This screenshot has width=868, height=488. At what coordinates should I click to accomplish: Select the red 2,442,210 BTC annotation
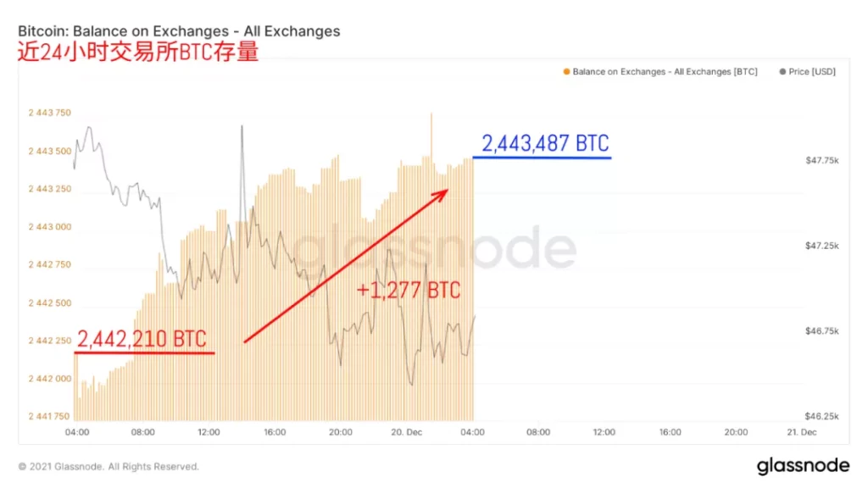tap(142, 339)
